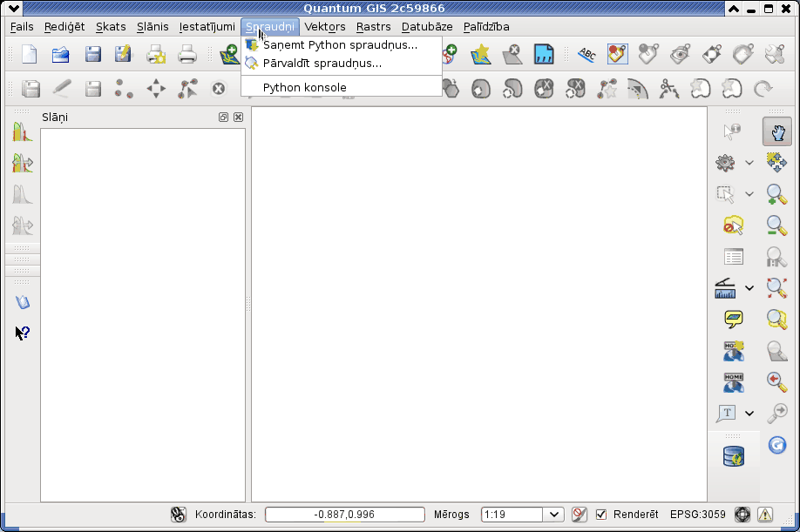The height and width of the screenshot is (532, 800).
Task: Expand the select features dropdown arrow
Action: 749,194
